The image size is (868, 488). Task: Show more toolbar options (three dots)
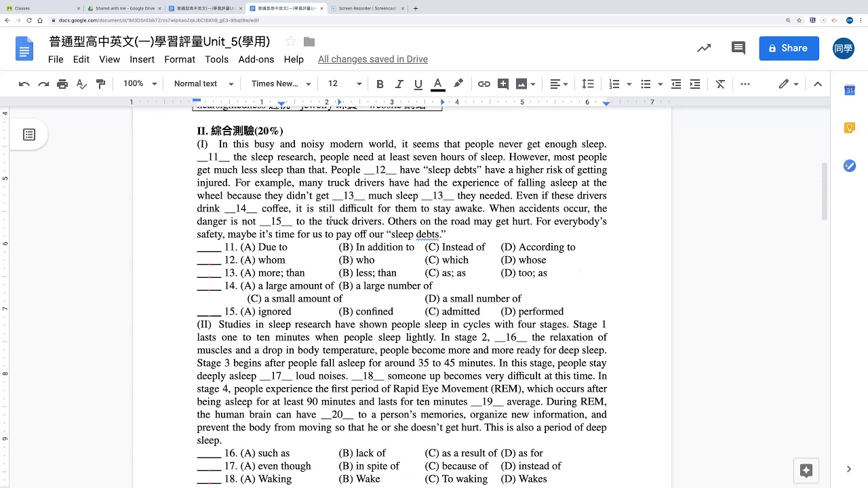pyautogui.click(x=745, y=84)
